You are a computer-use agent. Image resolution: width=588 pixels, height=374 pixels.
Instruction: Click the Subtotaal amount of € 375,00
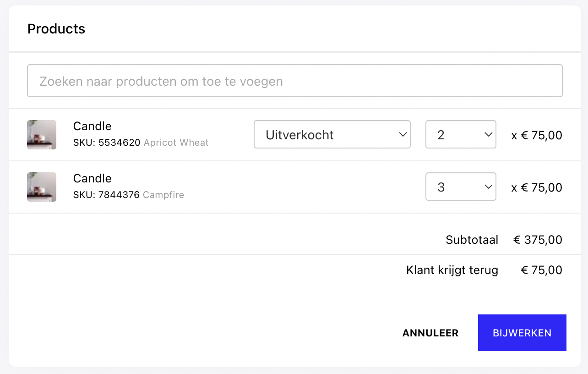pyautogui.click(x=539, y=239)
